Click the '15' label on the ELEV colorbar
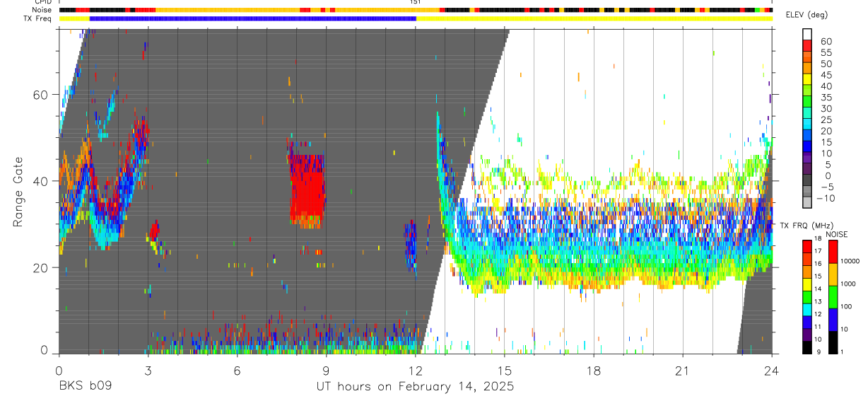 (x=826, y=142)
